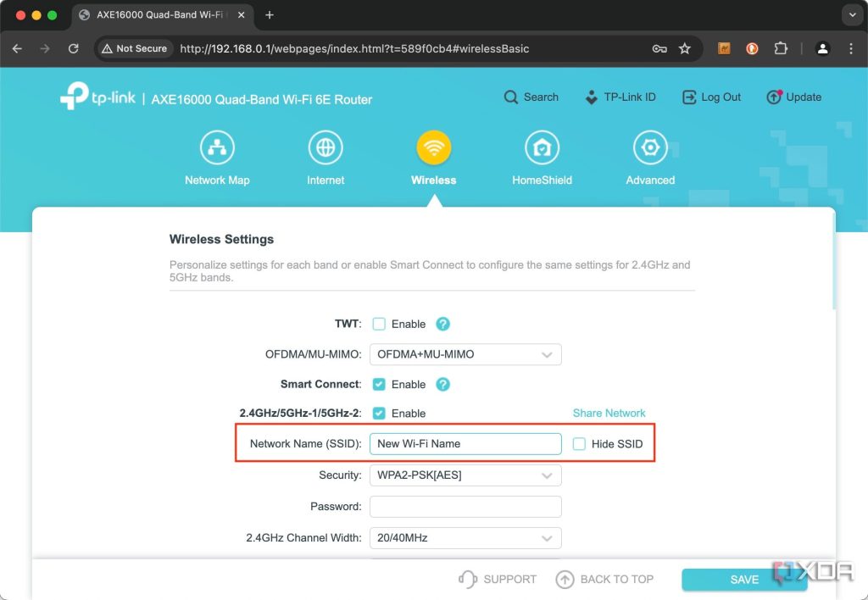This screenshot has height=600, width=868.
Task: Click the brown camel extension icon
Action: [724, 48]
